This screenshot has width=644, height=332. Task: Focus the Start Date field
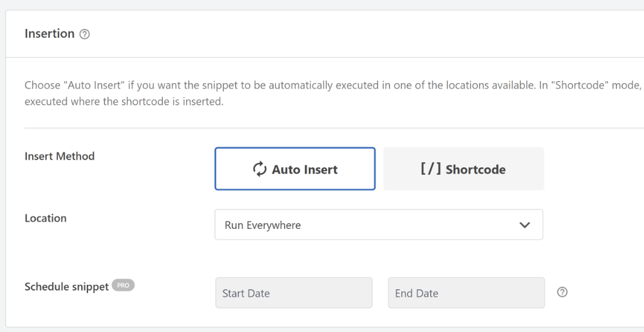point(294,293)
